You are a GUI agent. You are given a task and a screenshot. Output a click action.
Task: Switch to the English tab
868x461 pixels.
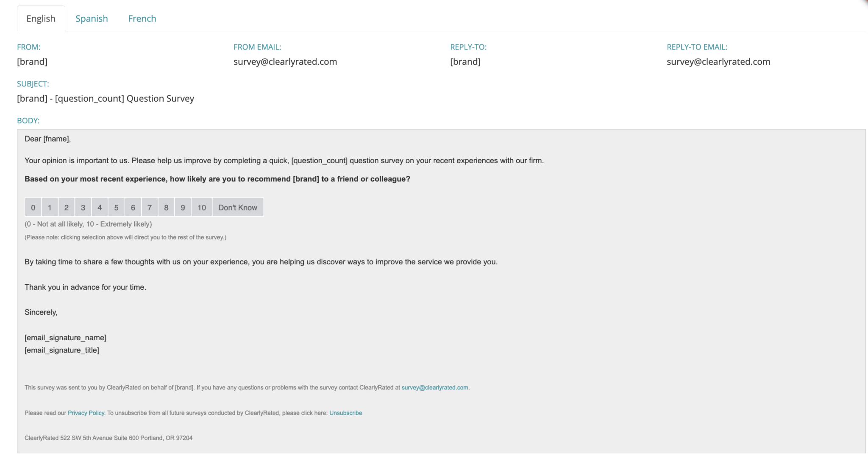[x=41, y=19]
